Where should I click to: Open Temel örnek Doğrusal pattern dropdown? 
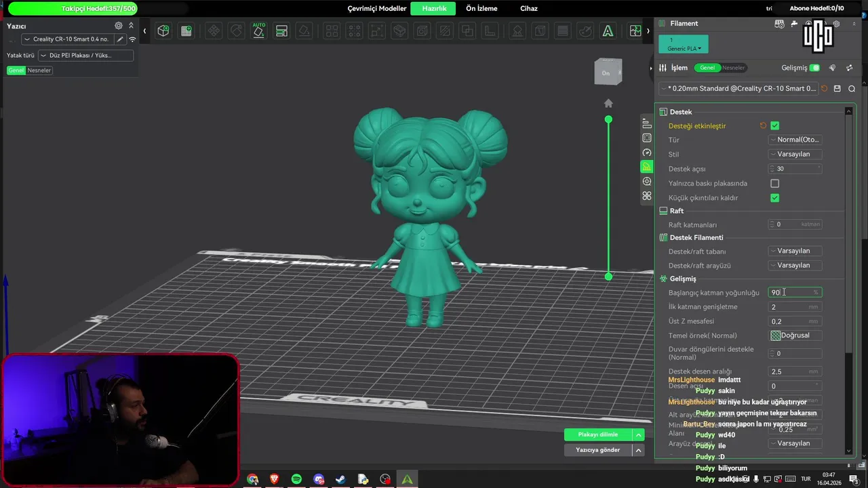795,335
